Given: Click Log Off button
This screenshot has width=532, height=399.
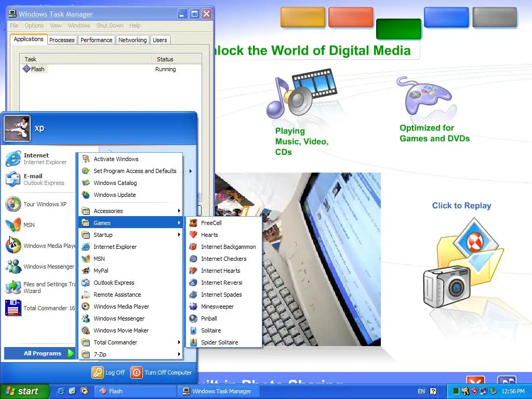Looking at the screenshot, I should (x=109, y=373).
